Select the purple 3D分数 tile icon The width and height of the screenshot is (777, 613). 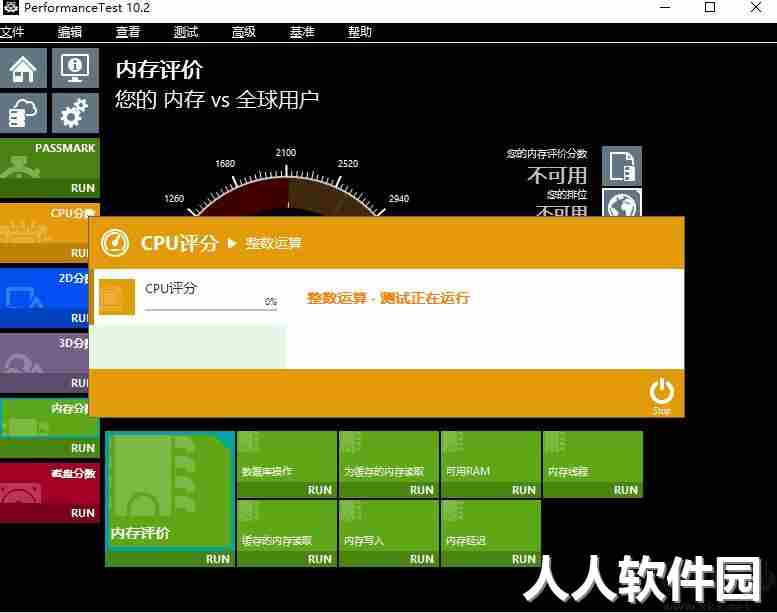coord(22,363)
